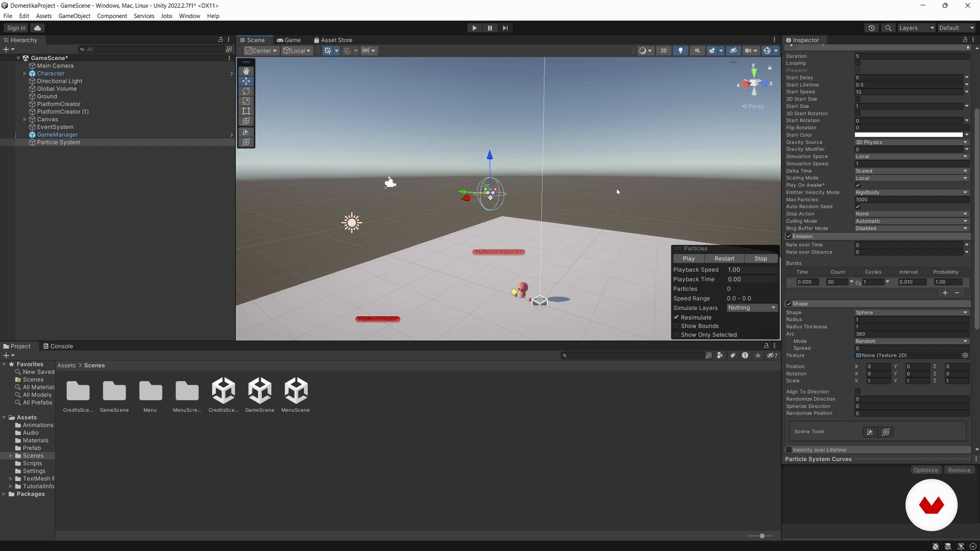Select the Rotate tool
The width and height of the screenshot is (980, 551).
click(246, 91)
